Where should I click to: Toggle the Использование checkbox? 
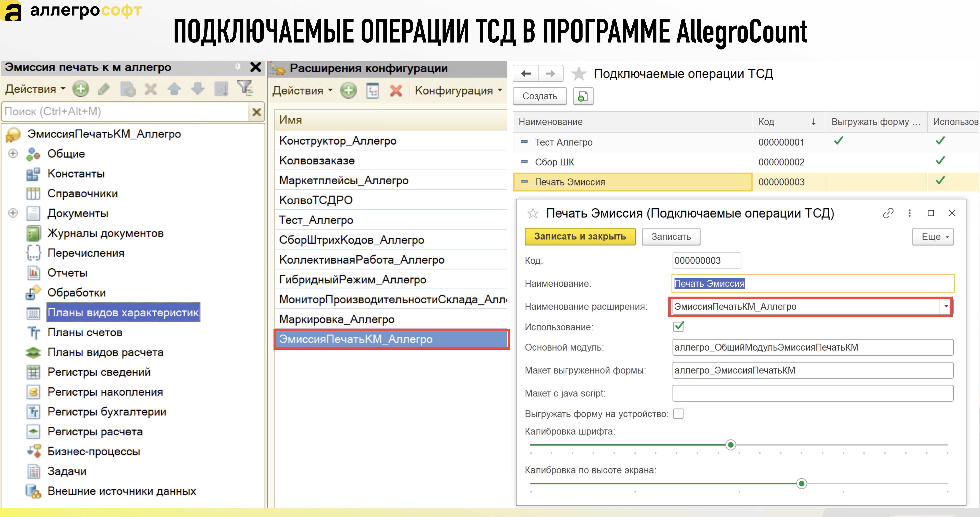(679, 326)
